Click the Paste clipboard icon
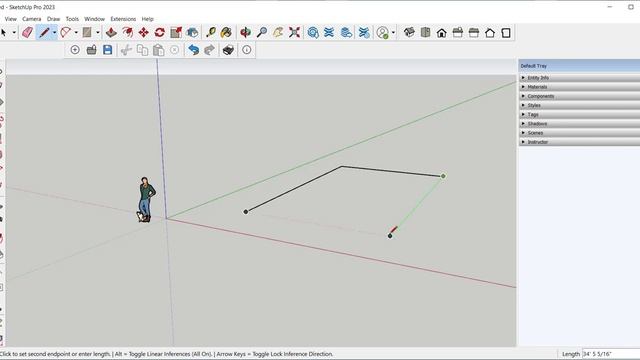This screenshot has width=640, height=360. [158, 50]
